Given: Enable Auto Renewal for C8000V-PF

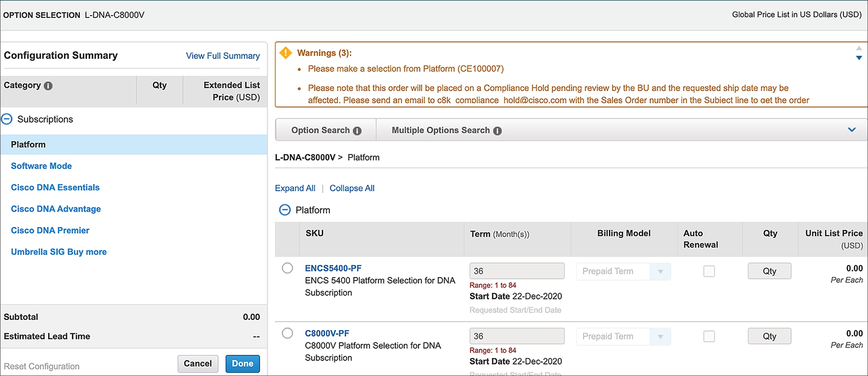Looking at the screenshot, I should coord(709,336).
